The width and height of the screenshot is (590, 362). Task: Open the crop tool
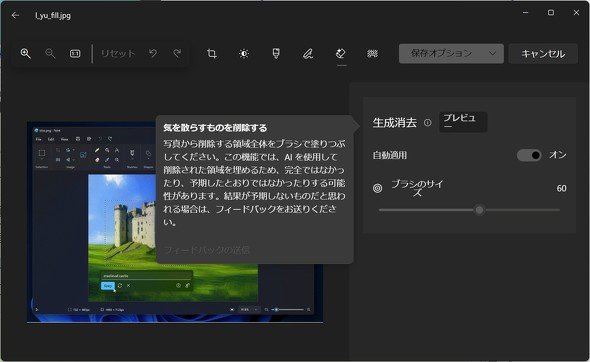(212, 54)
